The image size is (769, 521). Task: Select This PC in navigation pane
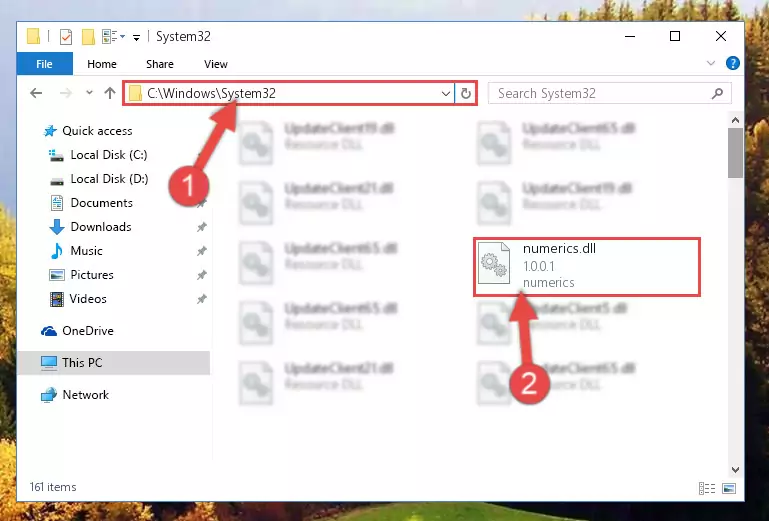pyautogui.click(x=114, y=363)
